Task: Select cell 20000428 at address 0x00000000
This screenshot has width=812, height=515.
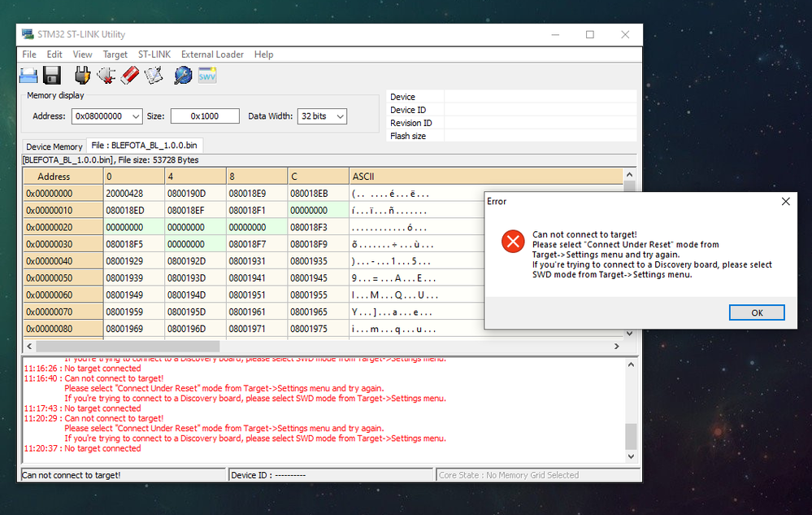Action: 134,194
